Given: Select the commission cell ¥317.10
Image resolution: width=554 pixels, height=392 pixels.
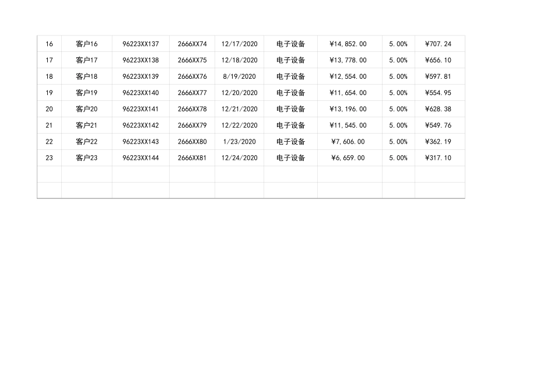Looking at the screenshot, I should point(439,158).
